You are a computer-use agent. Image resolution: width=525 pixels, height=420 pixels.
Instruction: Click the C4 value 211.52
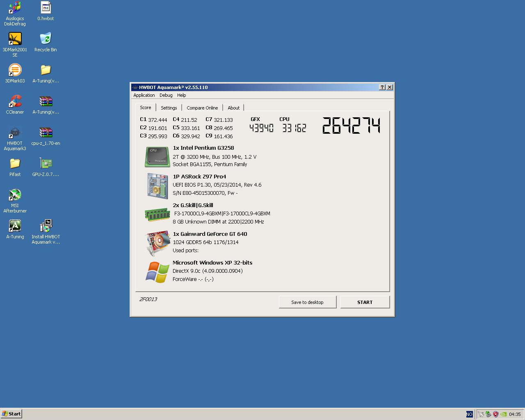coord(189,120)
